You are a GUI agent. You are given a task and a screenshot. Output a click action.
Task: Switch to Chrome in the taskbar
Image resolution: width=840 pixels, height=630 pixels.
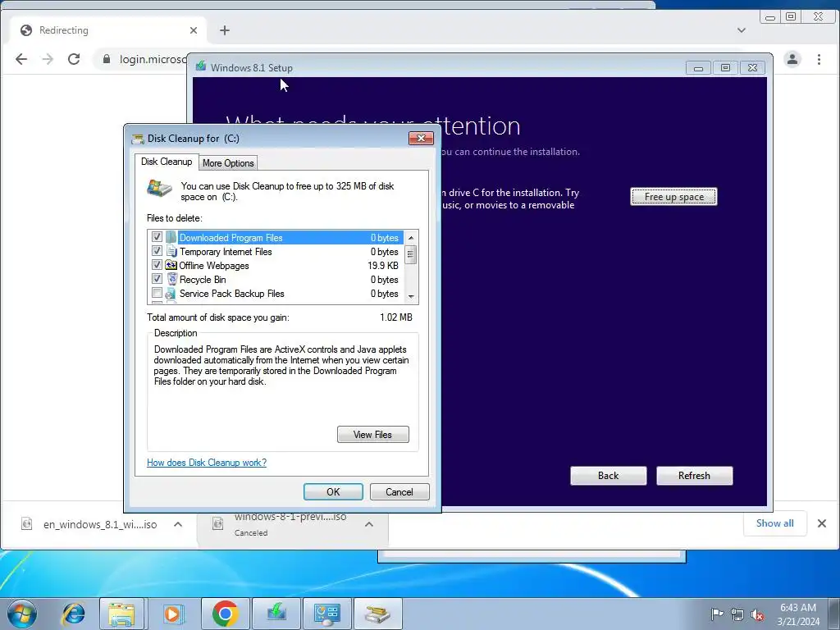[x=225, y=614]
